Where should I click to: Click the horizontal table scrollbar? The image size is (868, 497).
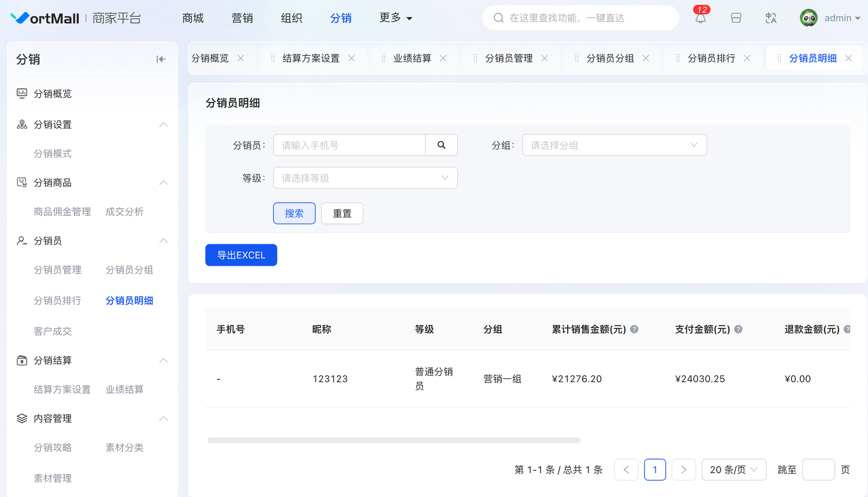[x=394, y=440]
